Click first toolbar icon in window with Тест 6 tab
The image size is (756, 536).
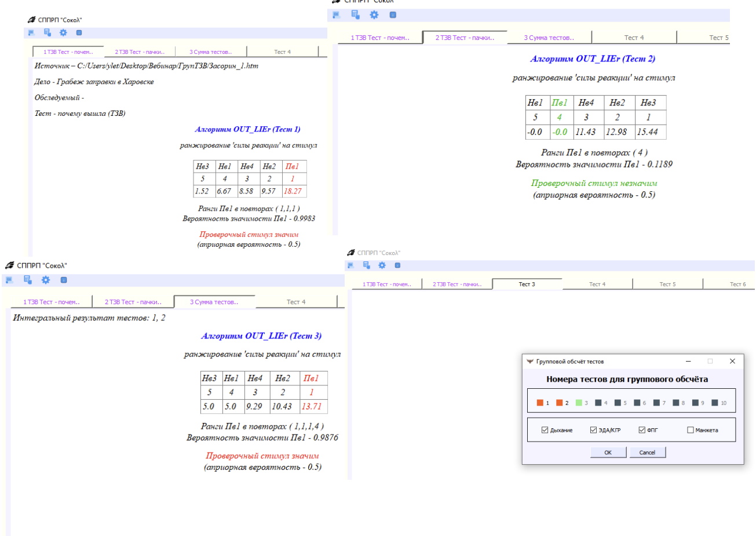[351, 265]
